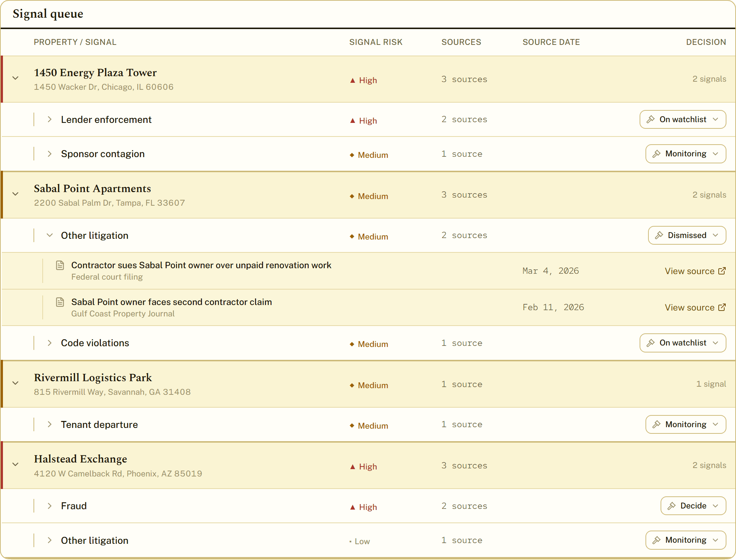Image resolution: width=736 pixels, height=560 pixels.
Task: Collapse the 1450 Energy Plaza Tower group
Action: point(15,78)
